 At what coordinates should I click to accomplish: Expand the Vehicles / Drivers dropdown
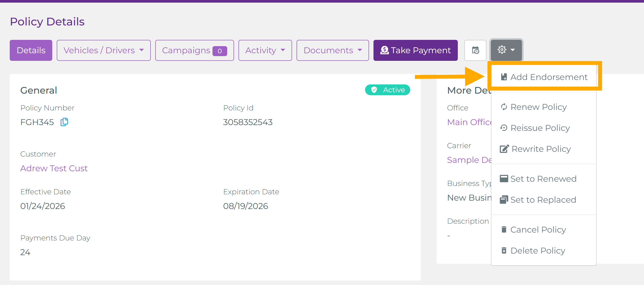pos(103,50)
